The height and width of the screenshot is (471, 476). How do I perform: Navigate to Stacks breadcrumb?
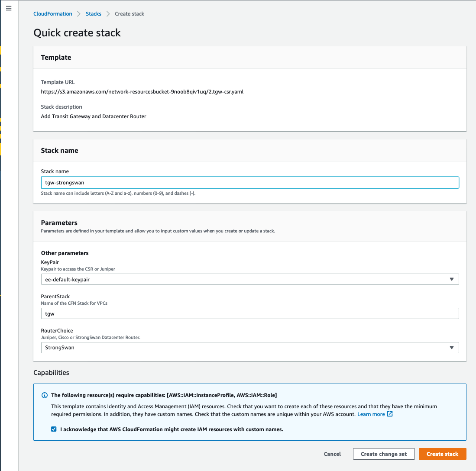(94, 14)
